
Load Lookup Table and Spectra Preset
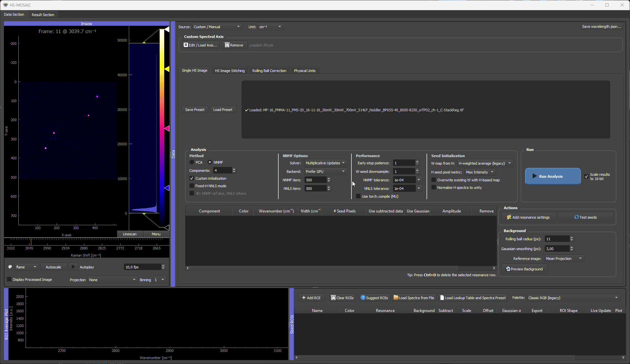click(x=473, y=298)
